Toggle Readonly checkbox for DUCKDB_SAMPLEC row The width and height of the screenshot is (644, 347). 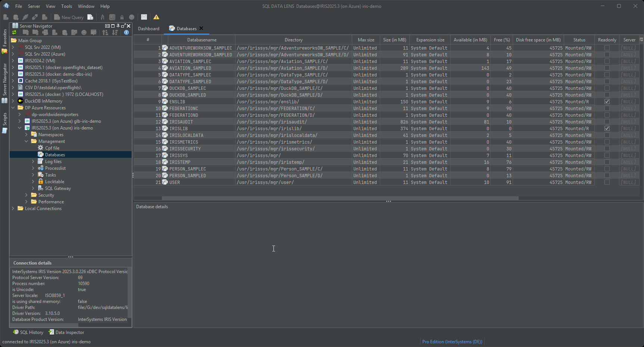[607, 88]
